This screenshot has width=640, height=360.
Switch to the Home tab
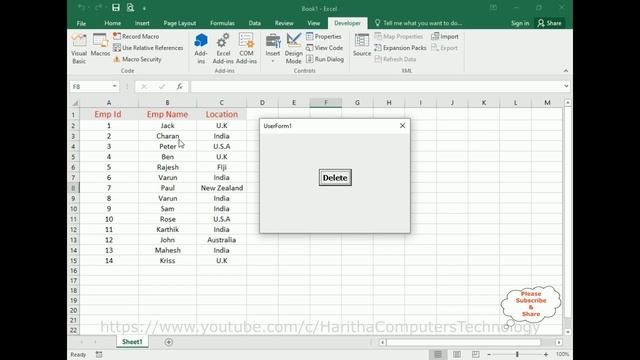[x=112, y=23]
